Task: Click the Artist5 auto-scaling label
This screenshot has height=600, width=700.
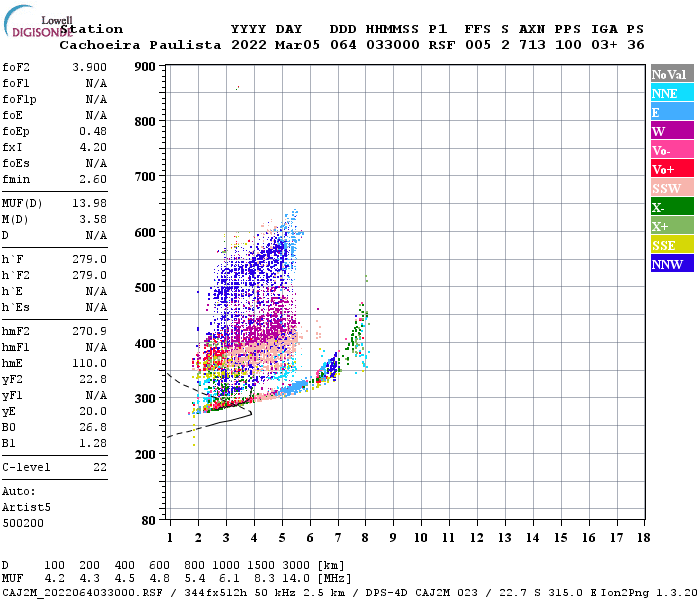Action: coord(26,508)
